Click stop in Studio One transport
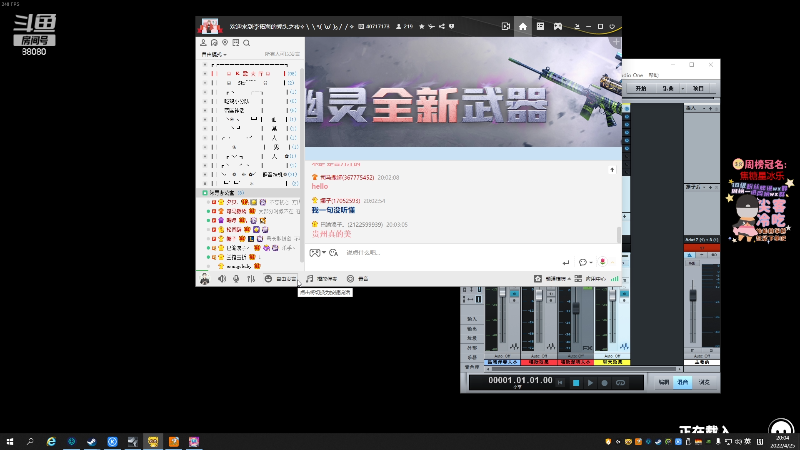Image resolution: width=800 pixels, height=450 pixels. point(576,383)
